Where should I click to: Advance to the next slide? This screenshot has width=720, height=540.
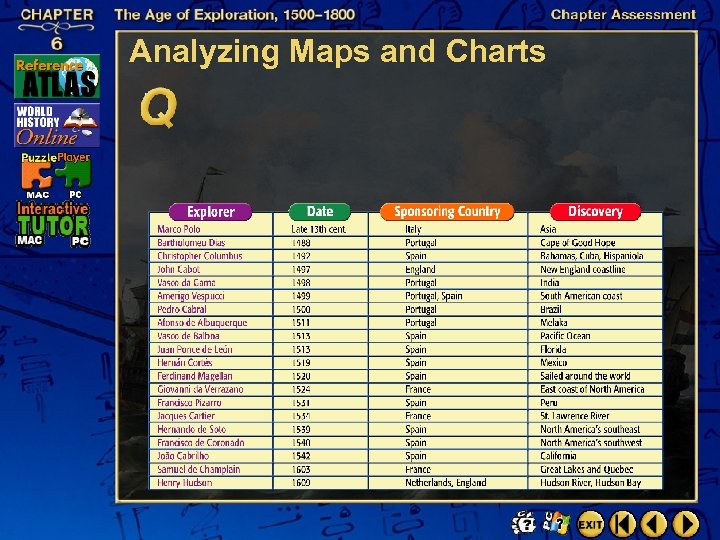click(x=686, y=523)
